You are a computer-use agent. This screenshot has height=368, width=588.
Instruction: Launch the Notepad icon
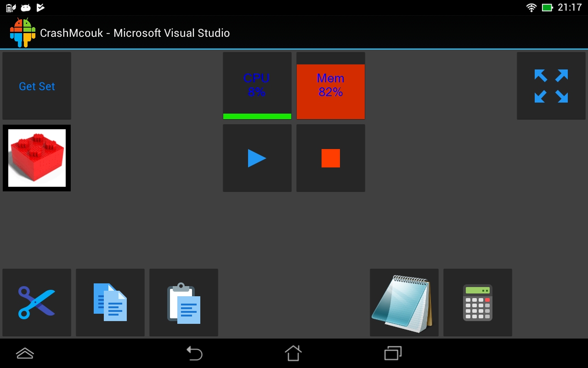pyautogui.click(x=404, y=303)
